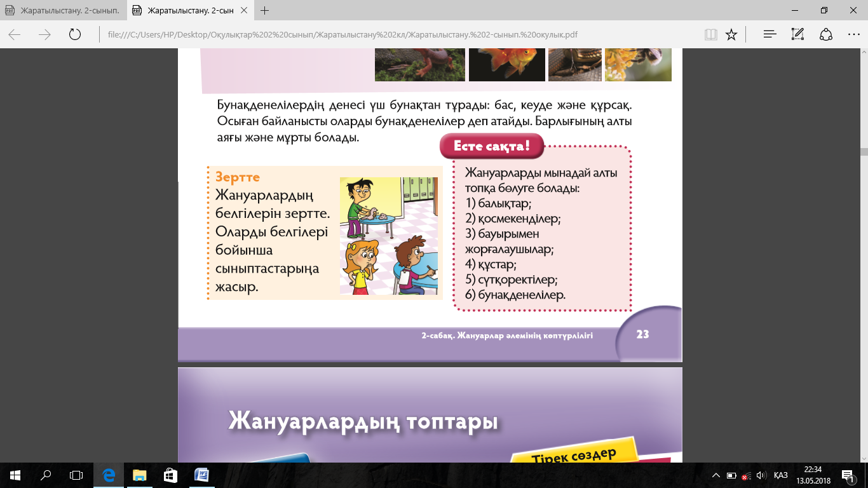
Task: Restore down the Edge window
Action: click(x=824, y=10)
